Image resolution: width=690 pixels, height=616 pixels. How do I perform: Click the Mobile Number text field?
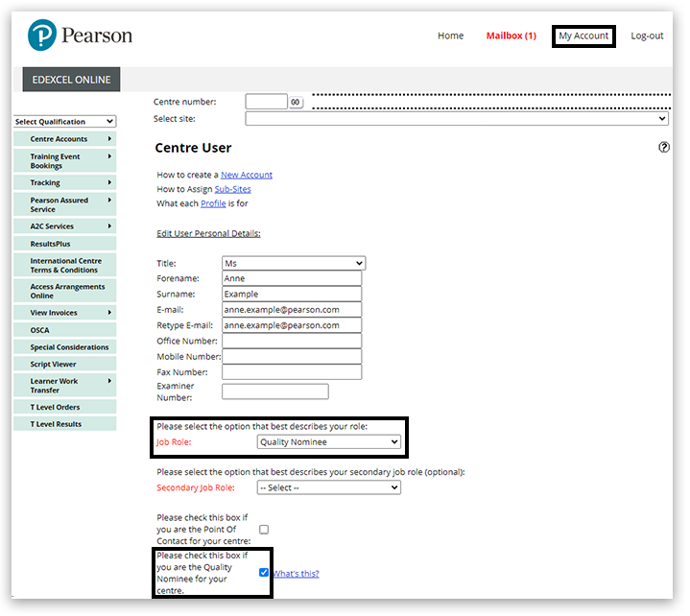tap(292, 356)
